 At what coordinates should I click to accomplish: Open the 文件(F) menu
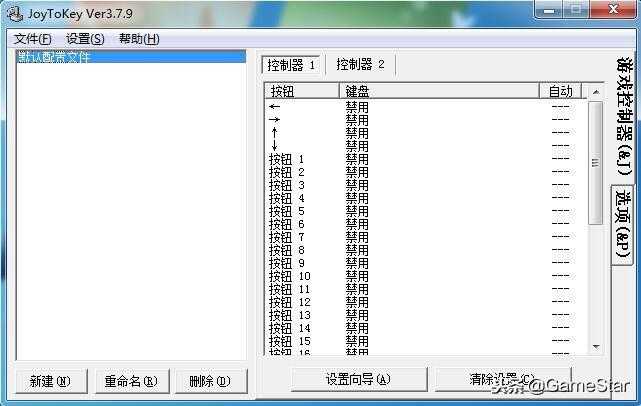[x=33, y=39]
